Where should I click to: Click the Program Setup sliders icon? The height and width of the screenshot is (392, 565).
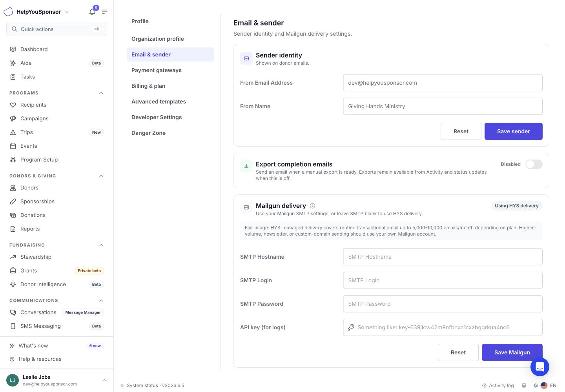[13, 160]
